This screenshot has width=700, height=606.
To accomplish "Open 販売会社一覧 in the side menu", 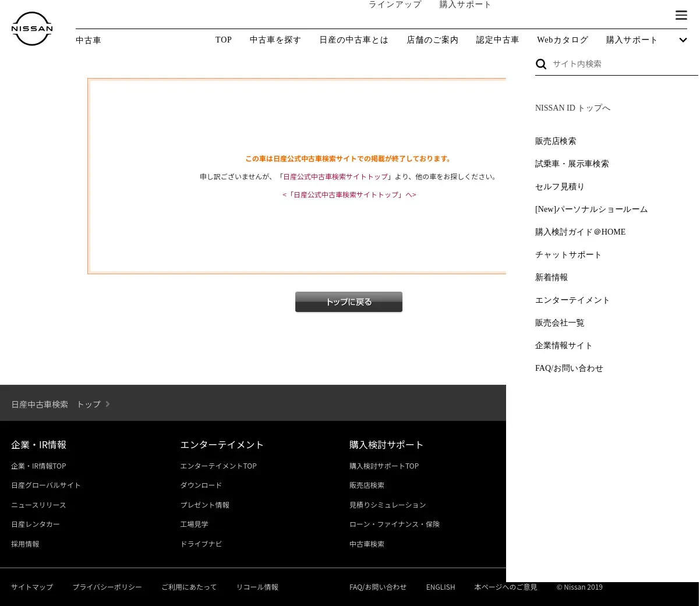I will pyautogui.click(x=560, y=323).
